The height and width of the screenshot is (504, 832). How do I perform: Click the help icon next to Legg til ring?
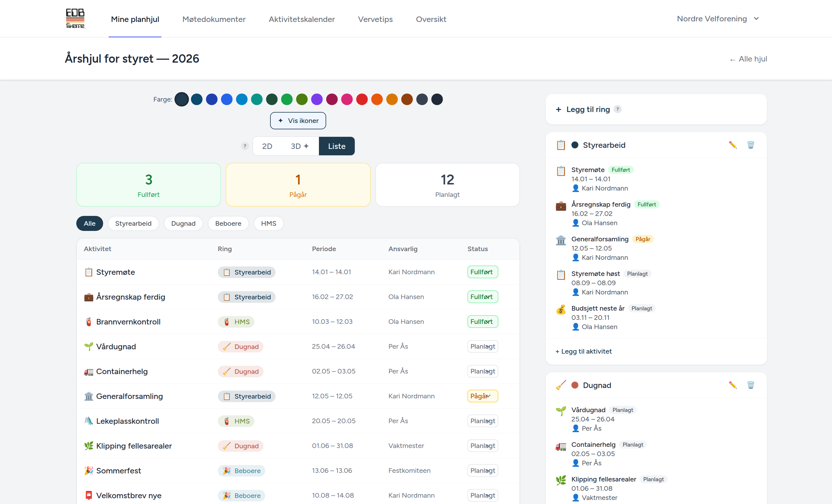(618, 109)
